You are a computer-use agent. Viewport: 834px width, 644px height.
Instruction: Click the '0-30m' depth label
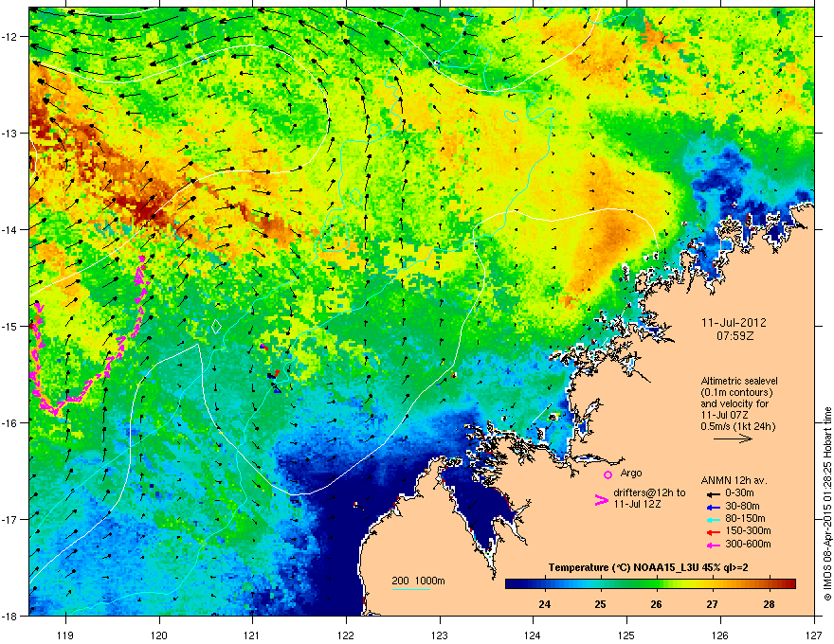pos(739,493)
